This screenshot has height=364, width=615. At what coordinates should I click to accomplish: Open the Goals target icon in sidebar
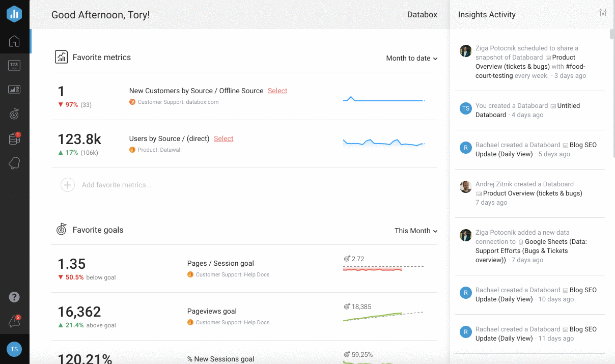14,114
